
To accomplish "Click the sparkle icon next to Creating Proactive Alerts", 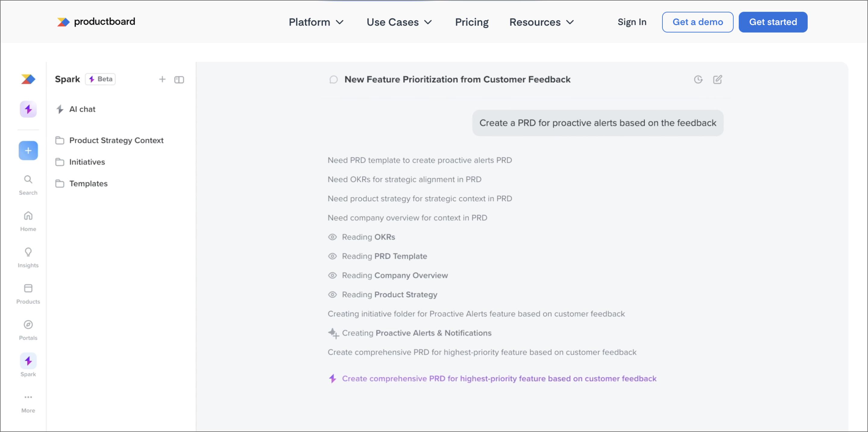I will pyautogui.click(x=333, y=333).
